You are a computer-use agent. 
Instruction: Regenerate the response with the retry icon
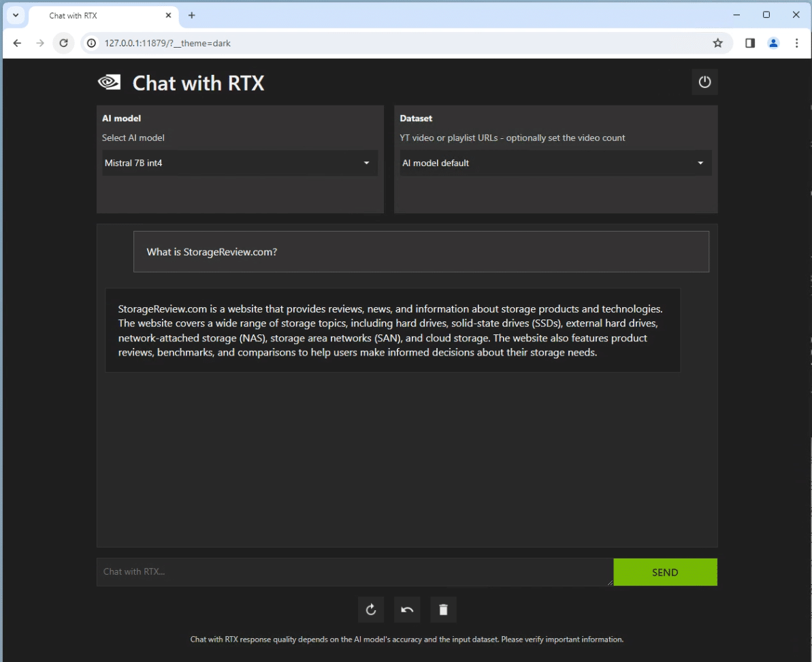pyautogui.click(x=371, y=610)
